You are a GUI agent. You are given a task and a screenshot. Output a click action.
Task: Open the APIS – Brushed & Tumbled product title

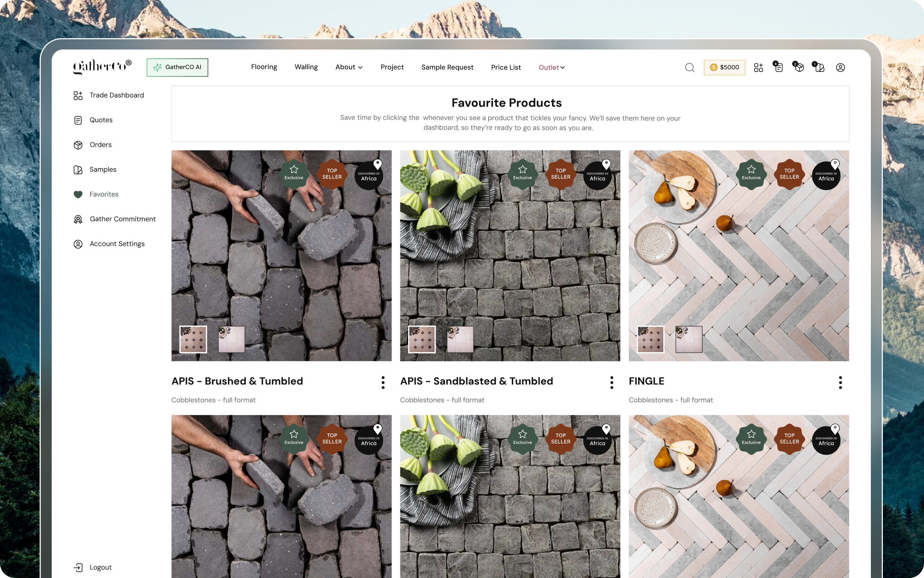(237, 381)
